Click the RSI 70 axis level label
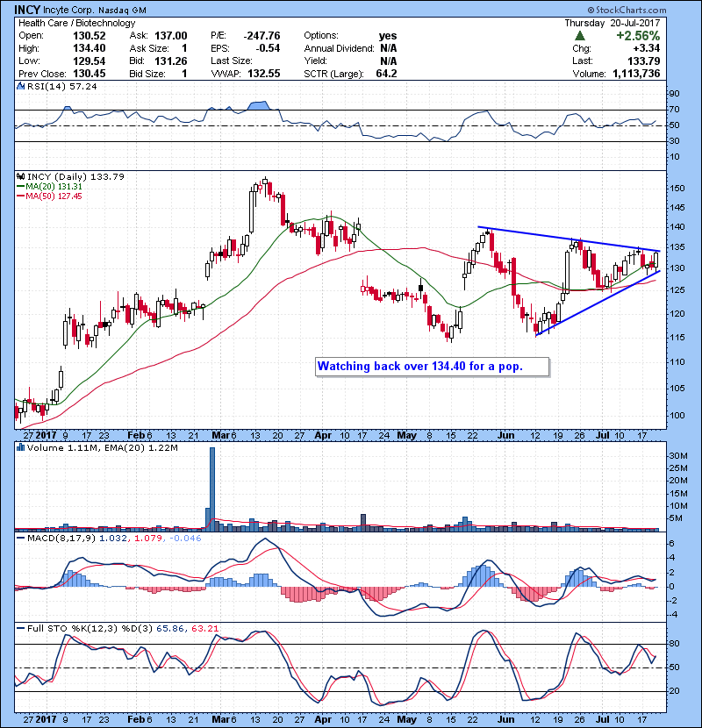Screen dimensions: 702x728 (x=674, y=110)
